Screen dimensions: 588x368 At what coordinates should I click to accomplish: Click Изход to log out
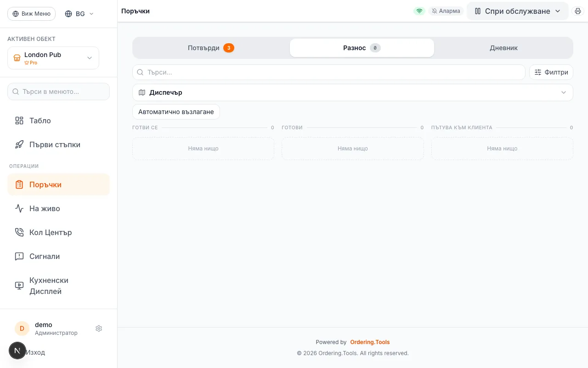(35, 352)
